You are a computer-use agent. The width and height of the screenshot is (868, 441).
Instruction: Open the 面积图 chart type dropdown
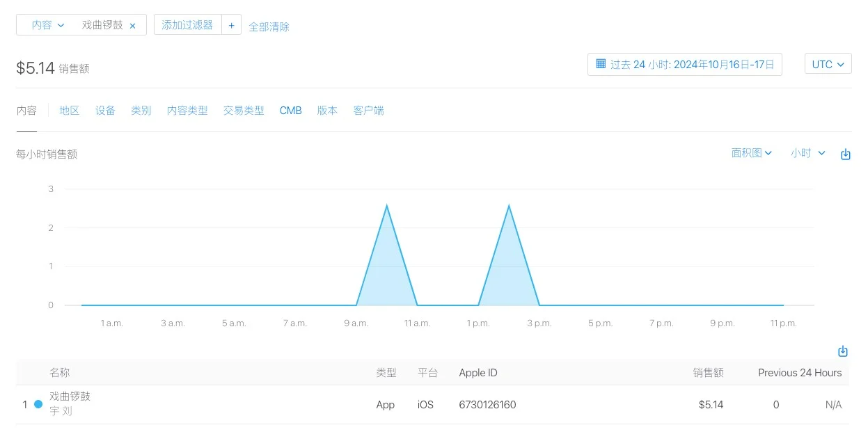pos(750,153)
